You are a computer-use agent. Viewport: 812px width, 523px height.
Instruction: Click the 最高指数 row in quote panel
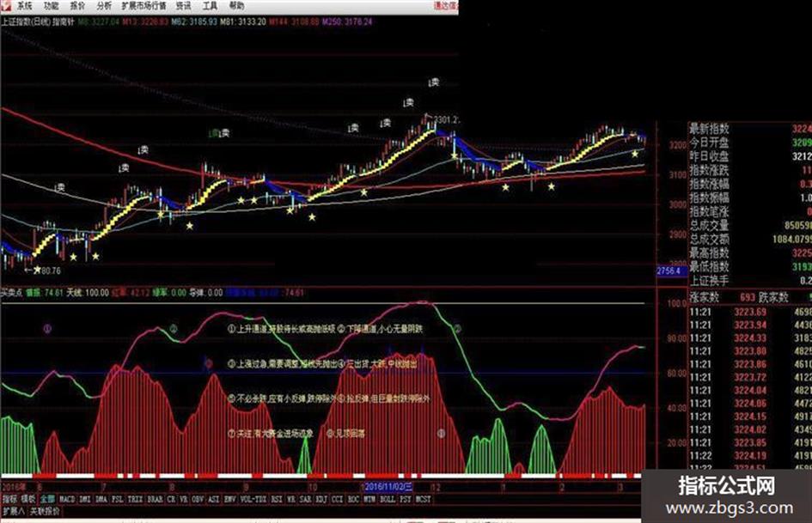(750, 252)
